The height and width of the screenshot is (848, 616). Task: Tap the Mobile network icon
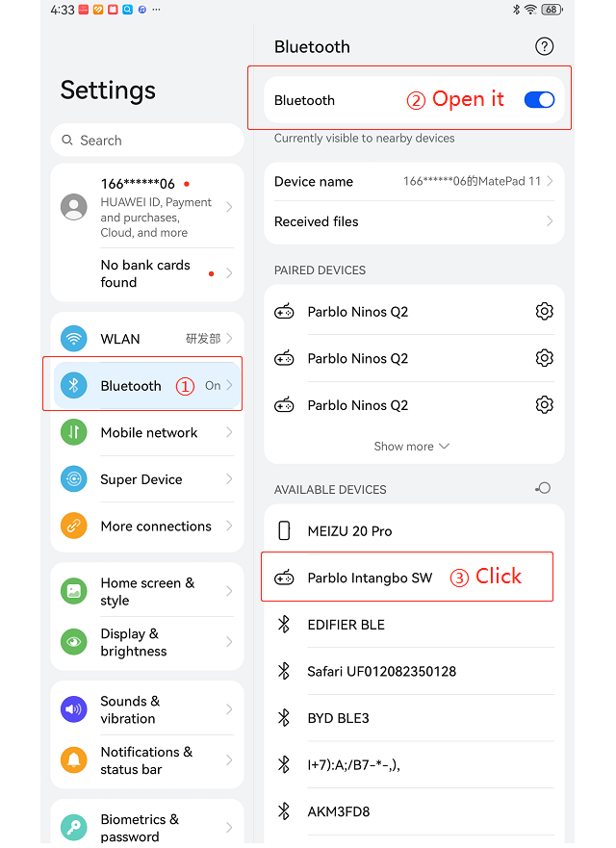pyautogui.click(x=74, y=432)
